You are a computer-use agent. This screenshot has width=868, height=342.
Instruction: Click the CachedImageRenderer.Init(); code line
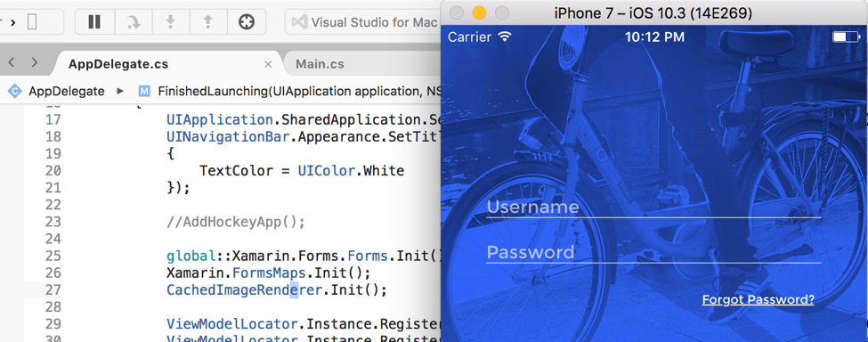276,290
